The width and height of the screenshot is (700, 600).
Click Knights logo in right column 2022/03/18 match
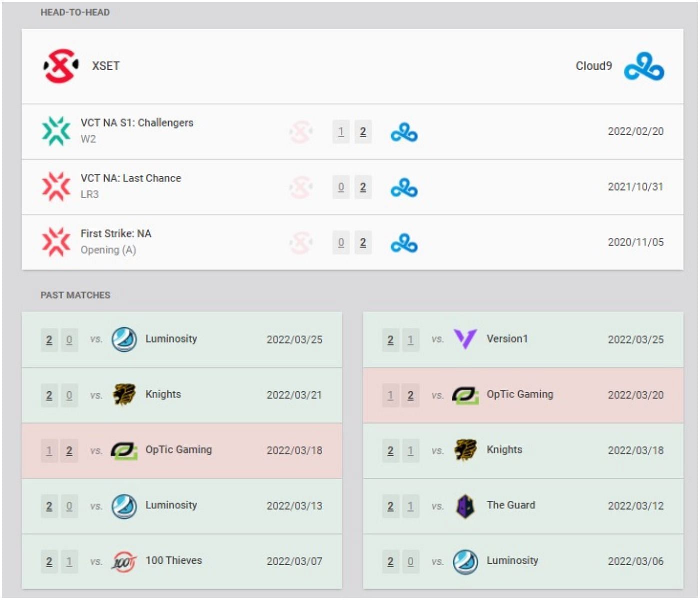465,450
